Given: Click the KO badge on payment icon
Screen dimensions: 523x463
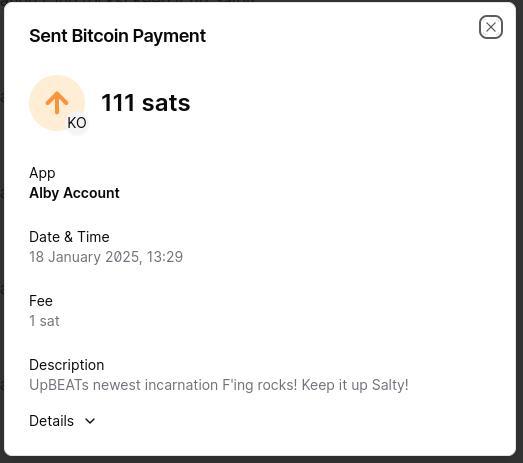Looking at the screenshot, I should [77, 123].
